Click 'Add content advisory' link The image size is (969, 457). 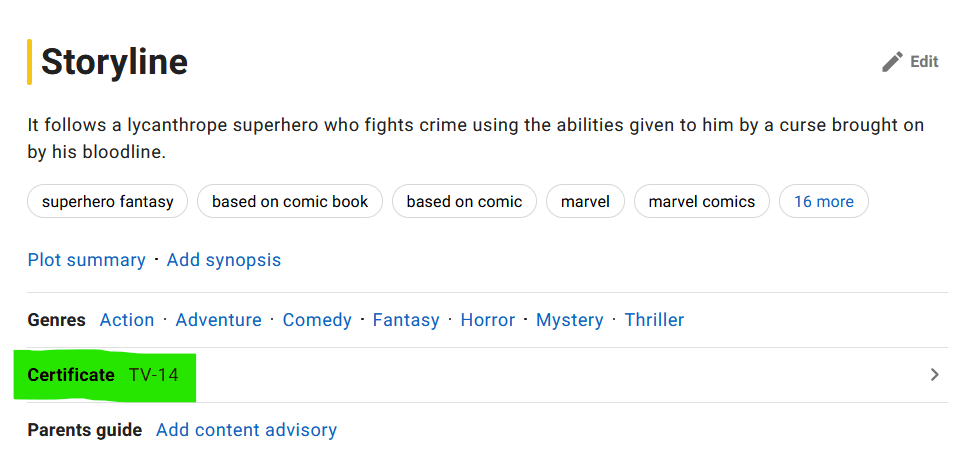tap(246, 430)
